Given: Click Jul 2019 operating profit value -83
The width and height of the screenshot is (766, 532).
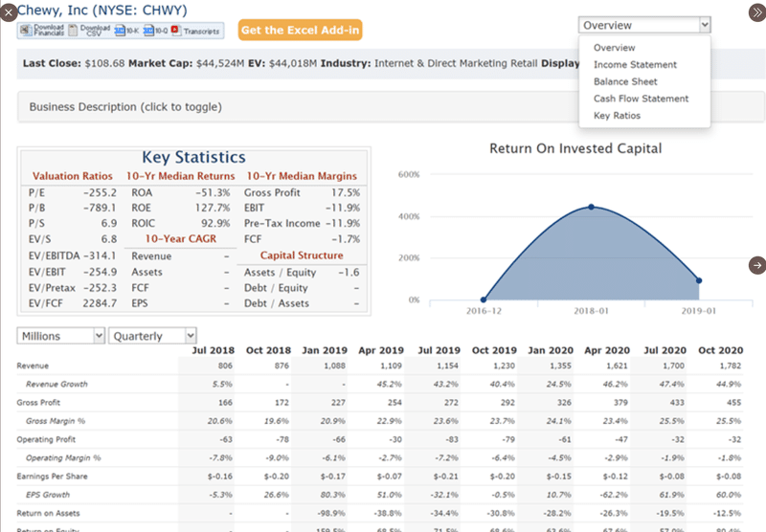Looking at the screenshot, I should tap(452, 439).
